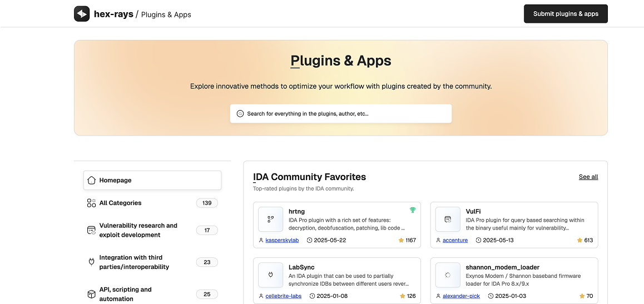Follow the See all link
Image resolution: width=644 pixels, height=304 pixels.
click(588, 177)
